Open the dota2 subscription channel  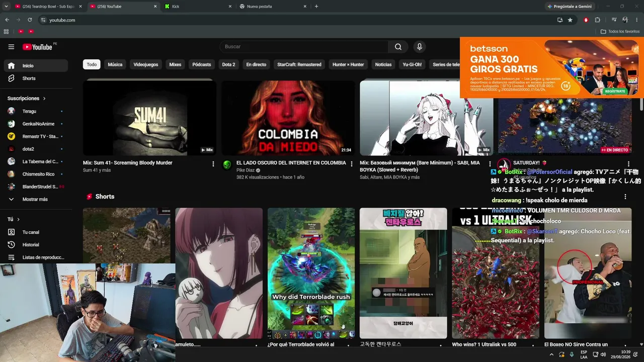(36, 149)
